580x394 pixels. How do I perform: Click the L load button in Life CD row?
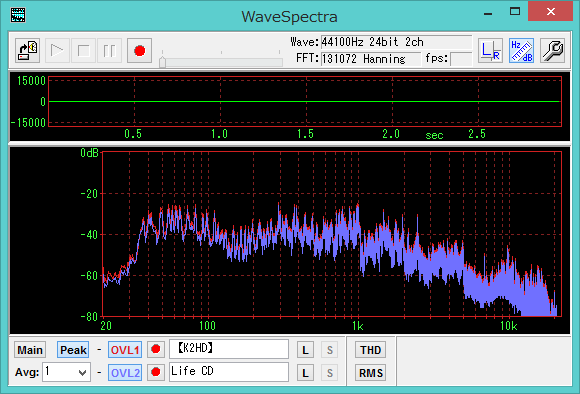point(305,373)
